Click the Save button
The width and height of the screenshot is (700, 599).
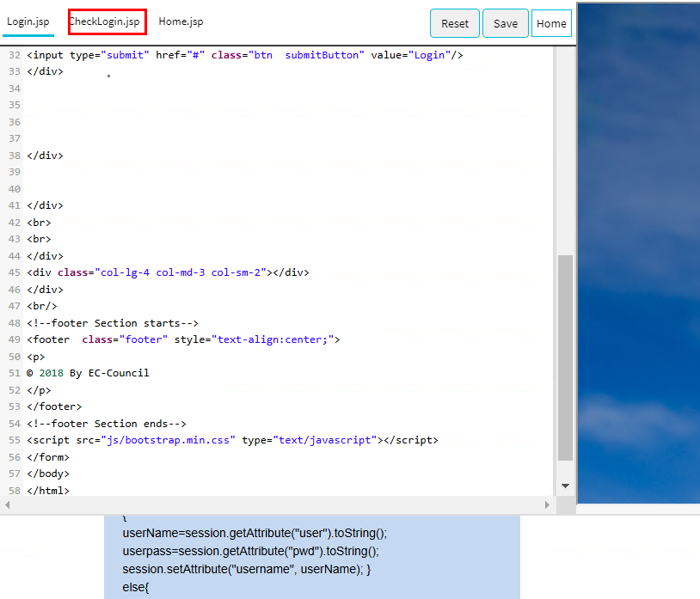coord(506,23)
